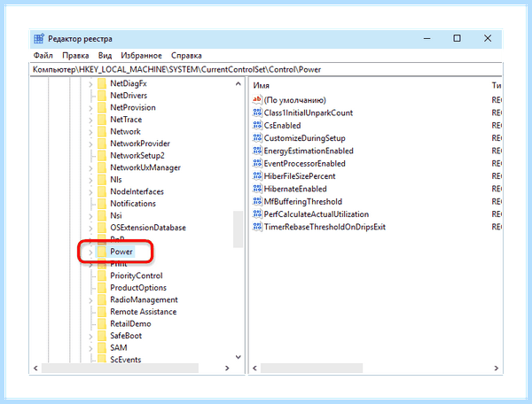Click the Registry Editor title bar icon
This screenshot has width=532, height=404.
click(x=38, y=39)
